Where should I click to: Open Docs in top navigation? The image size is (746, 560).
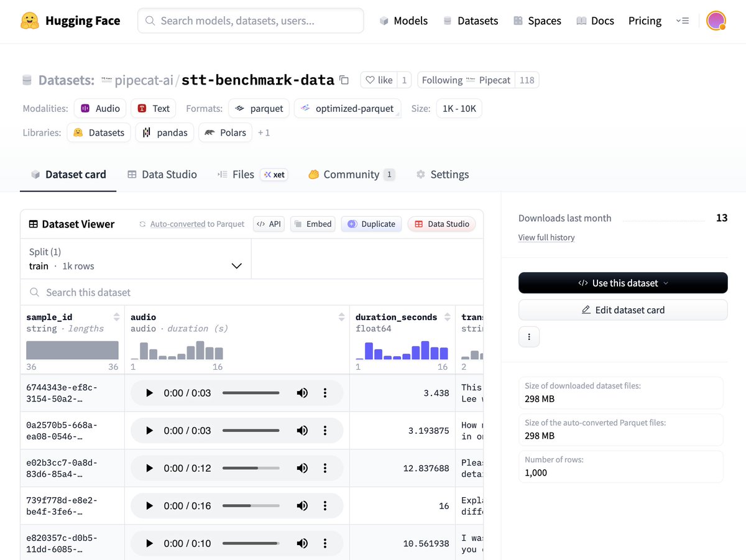coord(595,21)
